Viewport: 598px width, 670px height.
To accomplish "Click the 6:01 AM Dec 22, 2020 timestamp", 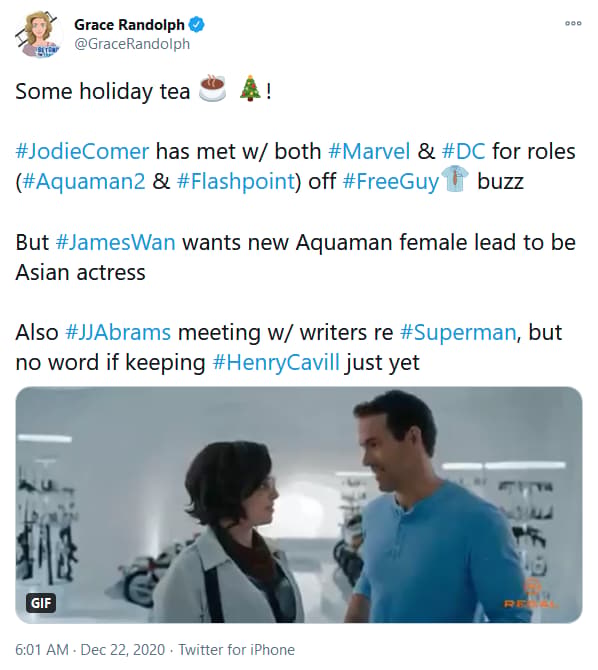I will coord(90,650).
